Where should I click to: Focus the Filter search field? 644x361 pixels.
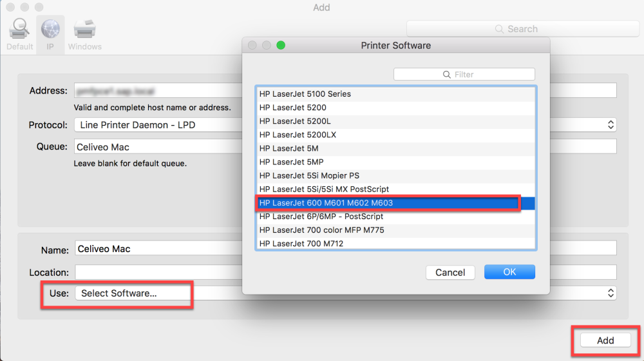coord(470,75)
